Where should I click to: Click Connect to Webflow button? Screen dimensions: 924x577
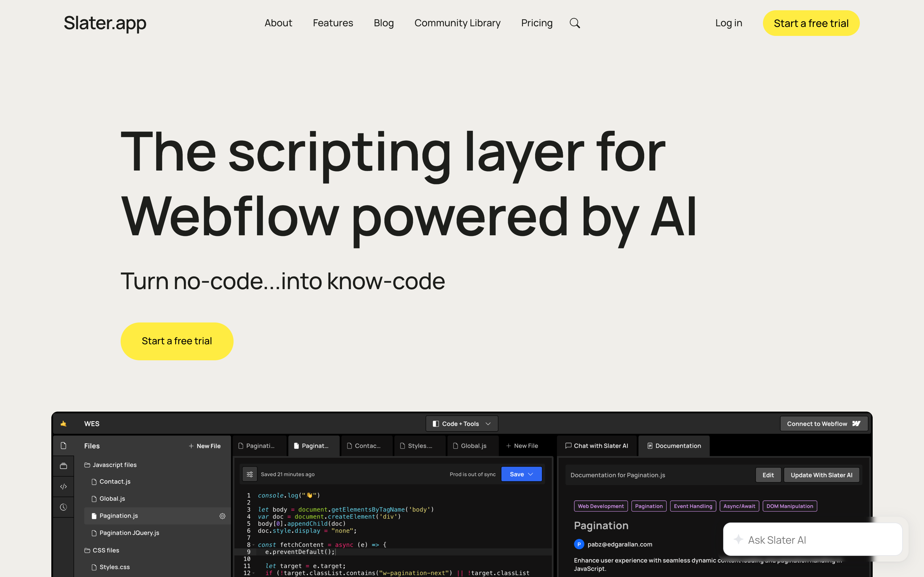coord(824,423)
